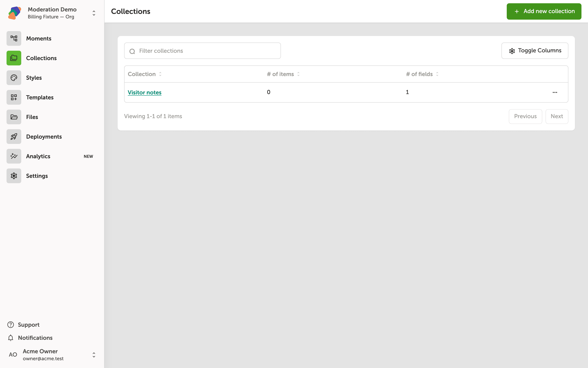This screenshot has height=368, width=588.
Task: Click the Support link text
Action: tap(29, 325)
